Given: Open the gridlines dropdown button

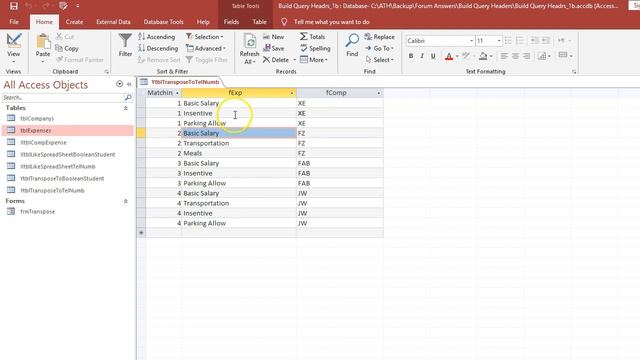Looking at the screenshot, I should [x=565, y=55].
